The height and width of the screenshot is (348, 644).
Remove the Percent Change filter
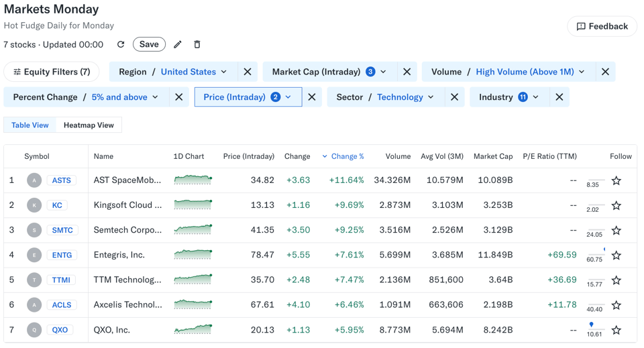179,97
